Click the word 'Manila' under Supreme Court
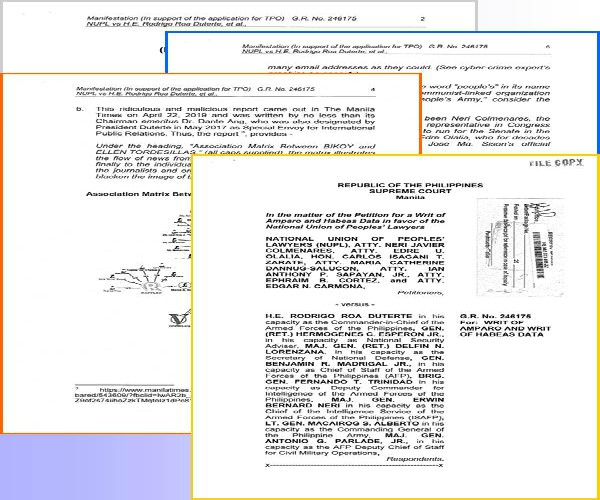 point(410,197)
